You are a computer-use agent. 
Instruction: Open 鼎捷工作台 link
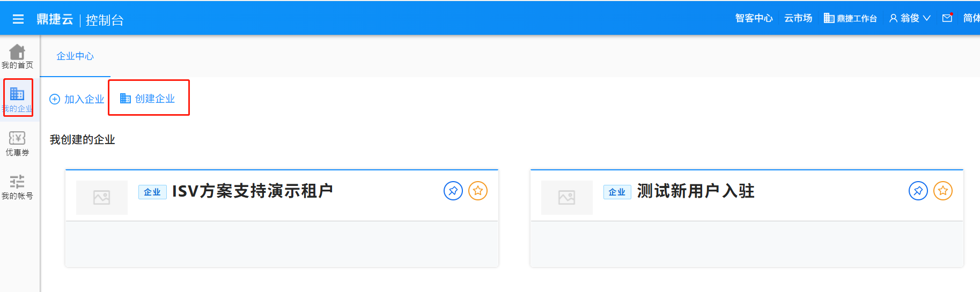(x=851, y=18)
